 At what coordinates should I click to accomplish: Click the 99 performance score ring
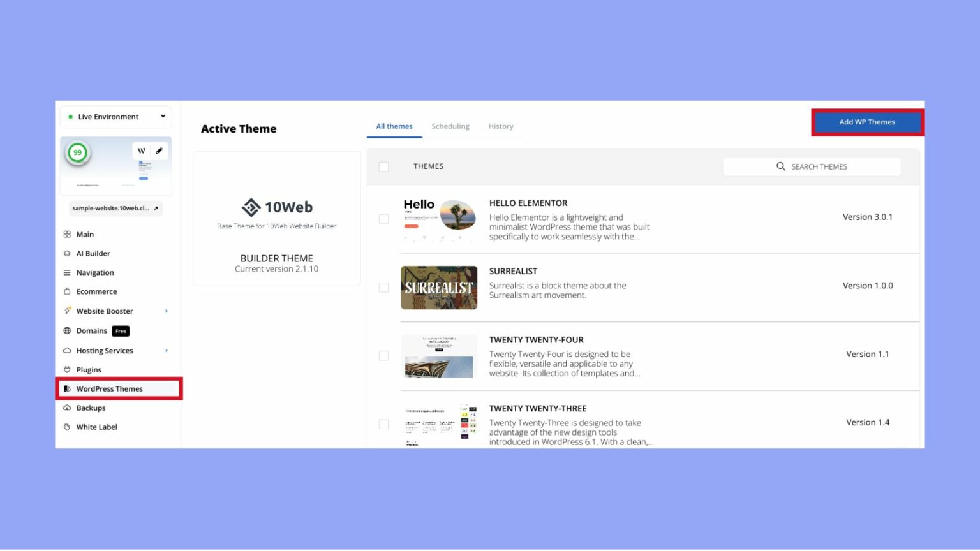(x=77, y=152)
